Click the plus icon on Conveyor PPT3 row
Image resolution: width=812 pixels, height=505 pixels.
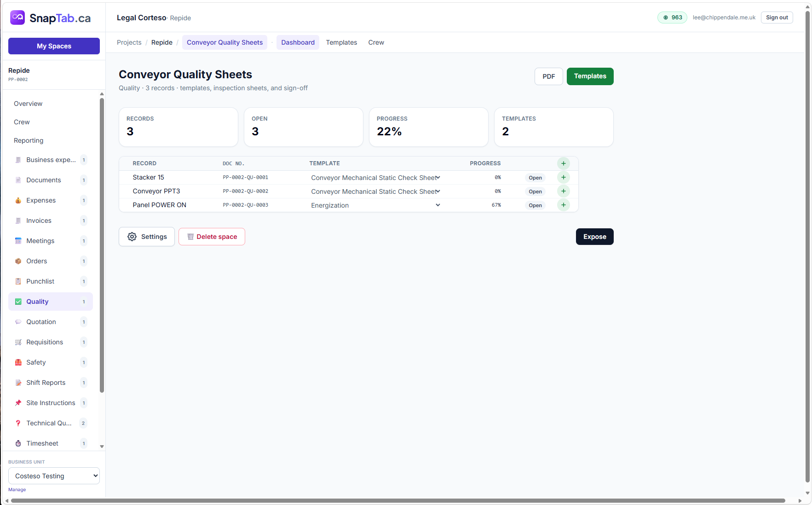point(564,191)
